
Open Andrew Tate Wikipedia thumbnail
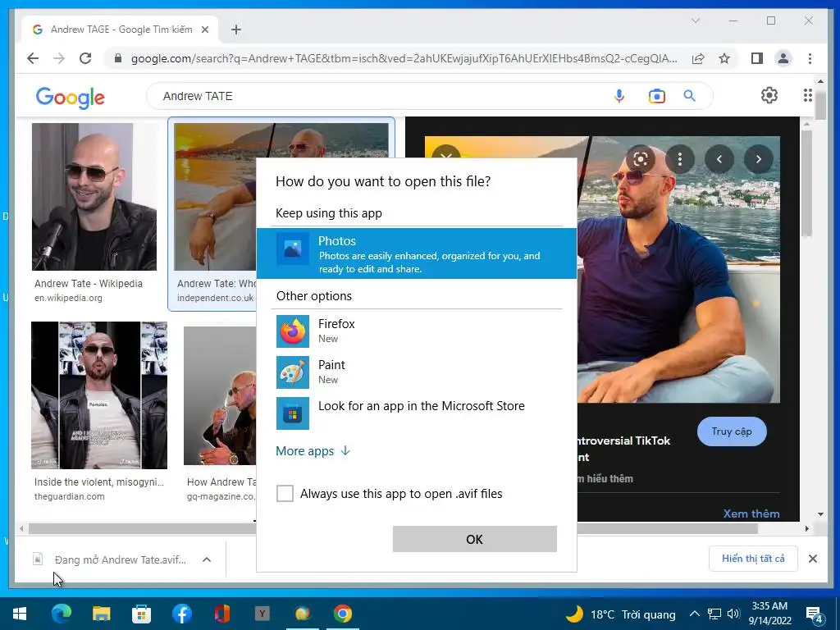click(94, 197)
